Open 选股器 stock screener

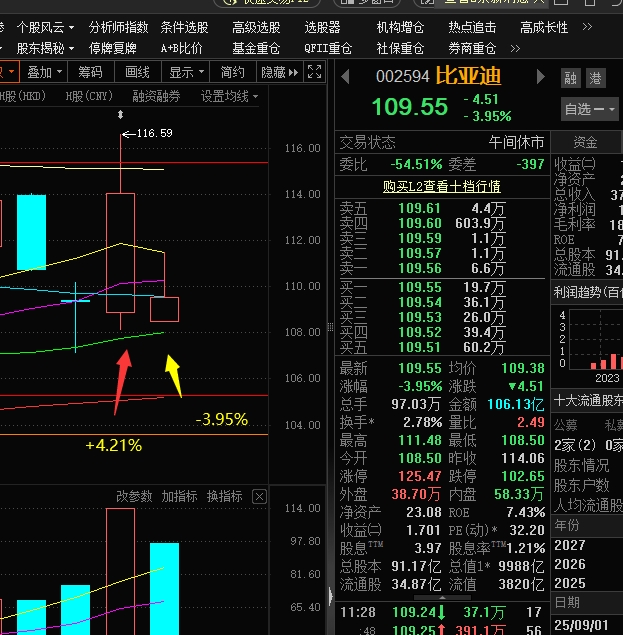pos(322,28)
